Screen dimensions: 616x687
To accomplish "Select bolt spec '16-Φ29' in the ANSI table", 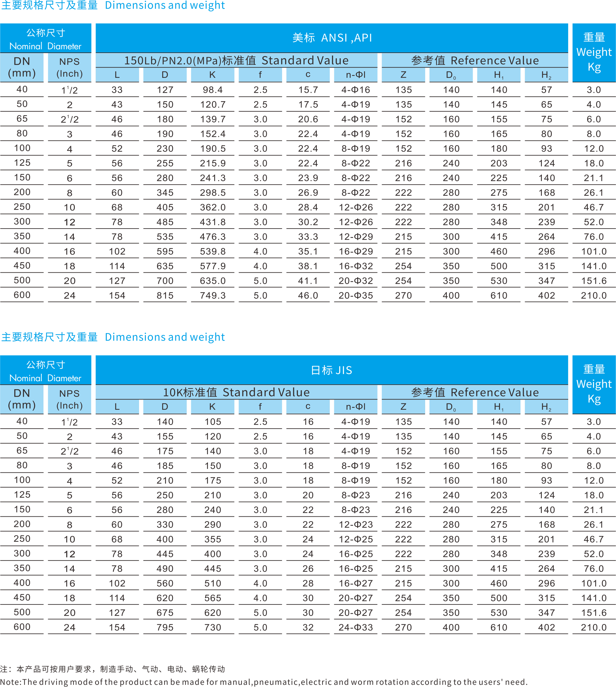I will click(x=356, y=252).
